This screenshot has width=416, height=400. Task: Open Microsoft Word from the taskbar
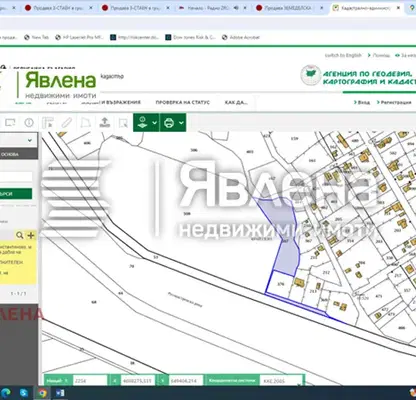(60, 393)
